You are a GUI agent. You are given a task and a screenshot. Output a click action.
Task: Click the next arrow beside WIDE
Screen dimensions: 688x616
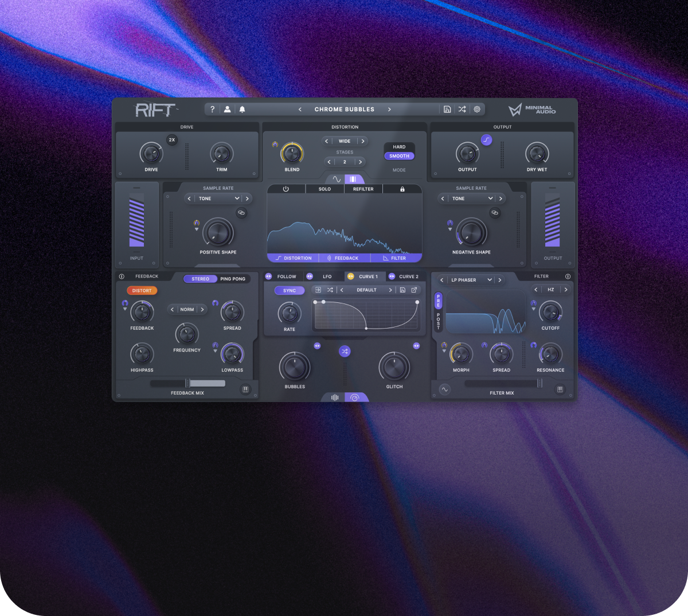click(x=363, y=141)
